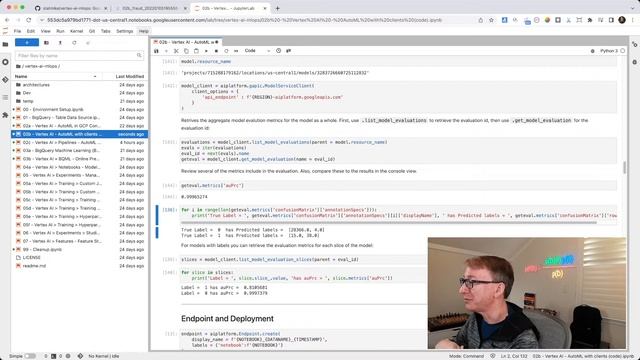Switch to the GitHub vertex-ai-mlops browser tab

(70, 8)
